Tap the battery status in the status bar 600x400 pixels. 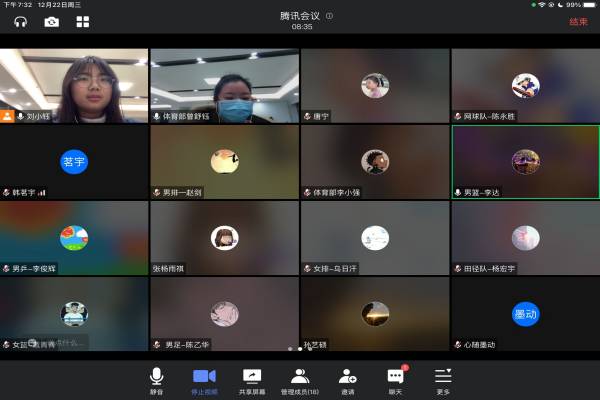click(x=584, y=4)
